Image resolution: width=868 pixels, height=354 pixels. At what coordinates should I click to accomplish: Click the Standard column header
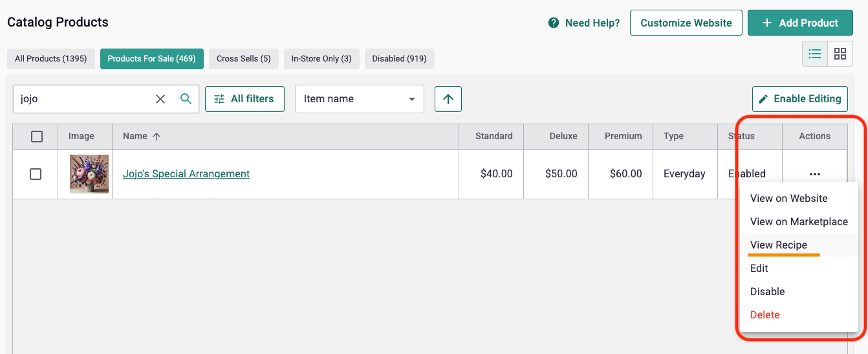point(491,137)
